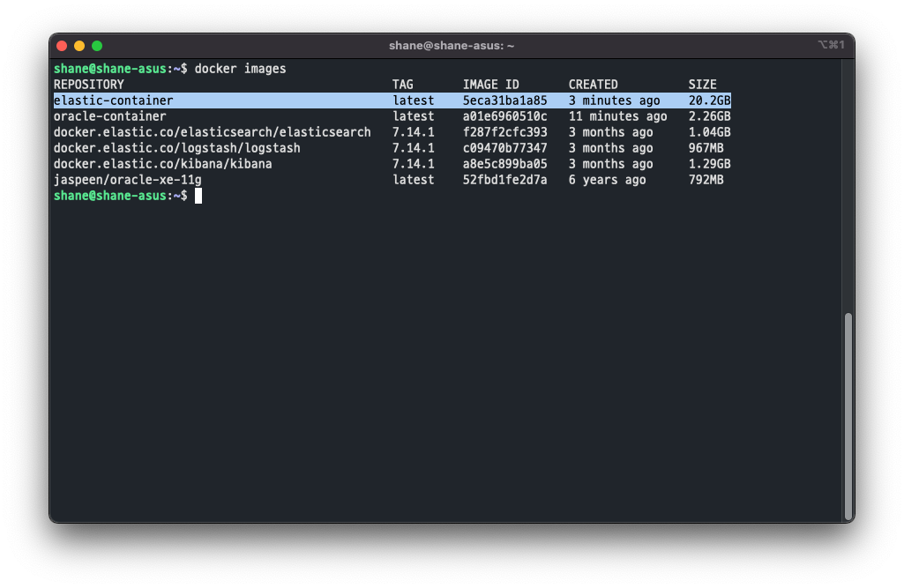Viewport: 904px width, 588px height.
Task: Click the 2.26GB size value
Action: pyautogui.click(x=710, y=116)
